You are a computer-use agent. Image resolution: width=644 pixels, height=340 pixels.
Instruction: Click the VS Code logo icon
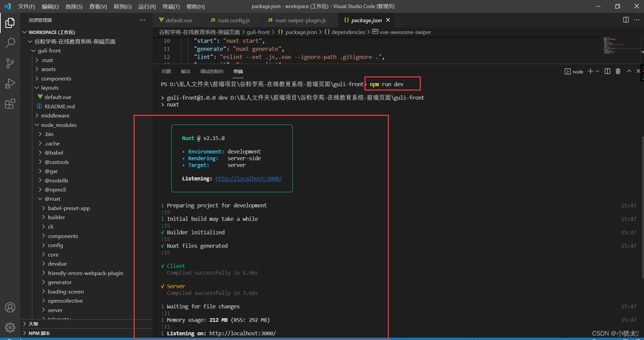click(7, 6)
